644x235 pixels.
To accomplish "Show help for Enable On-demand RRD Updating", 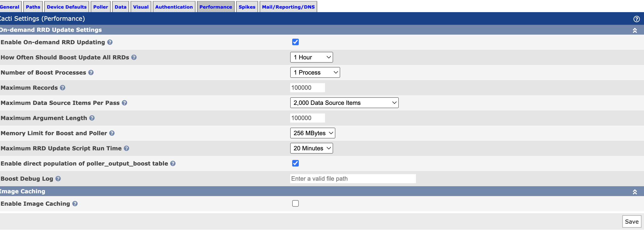I will coord(110,42).
